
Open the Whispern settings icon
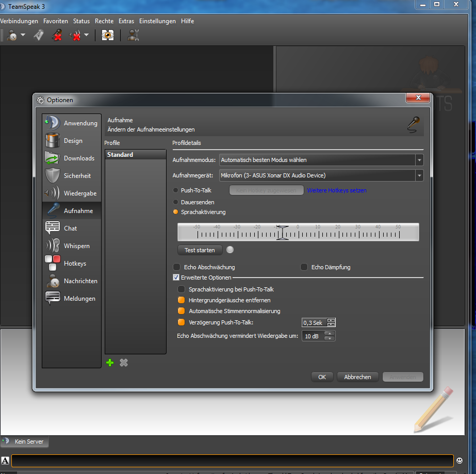[53, 246]
